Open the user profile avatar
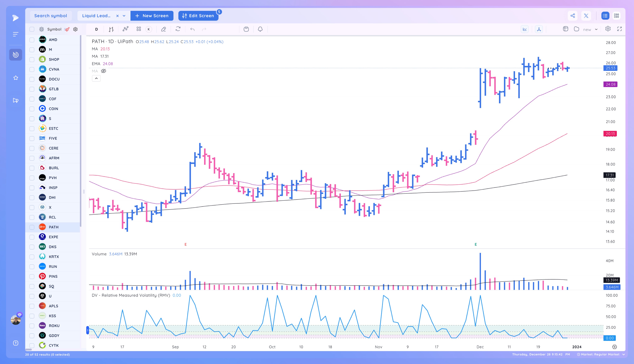634x364 pixels. [x=16, y=320]
